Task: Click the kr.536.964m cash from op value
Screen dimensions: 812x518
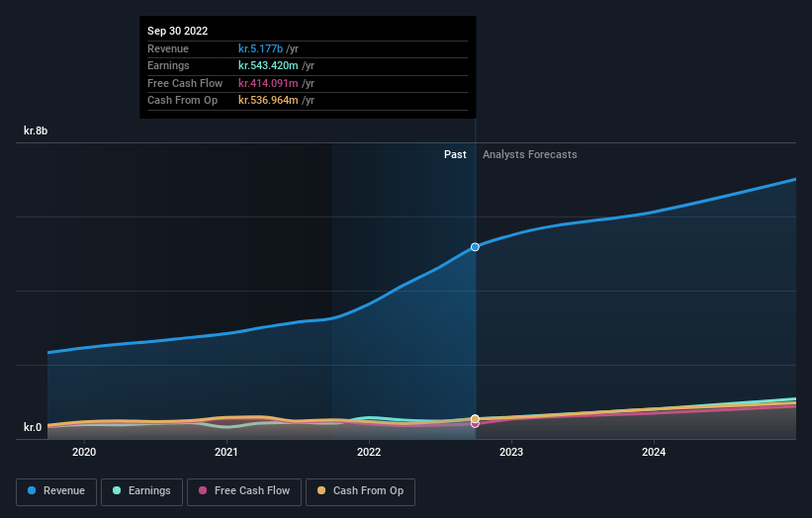Action: tap(268, 101)
